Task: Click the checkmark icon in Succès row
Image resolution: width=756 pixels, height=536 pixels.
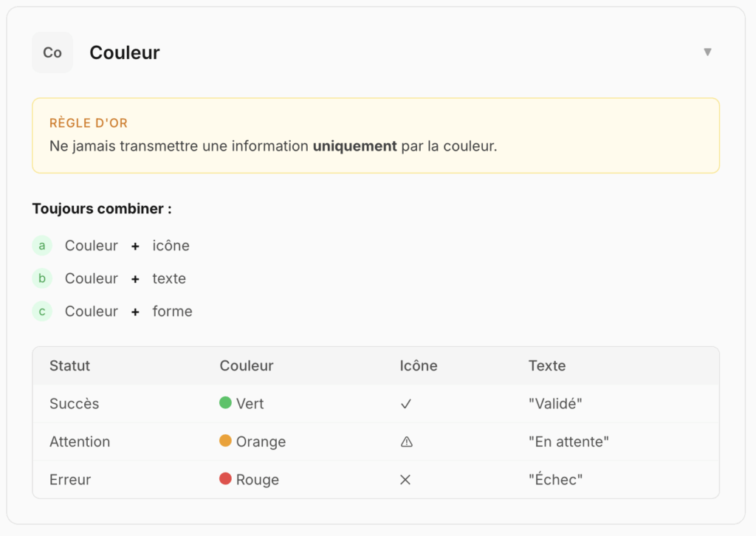Action: click(x=405, y=404)
